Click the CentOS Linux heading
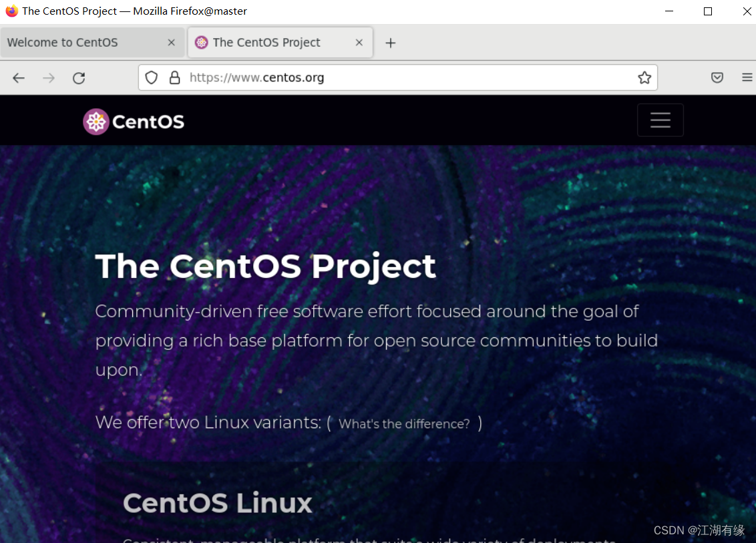The image size is (756, 543). [218, 503]
